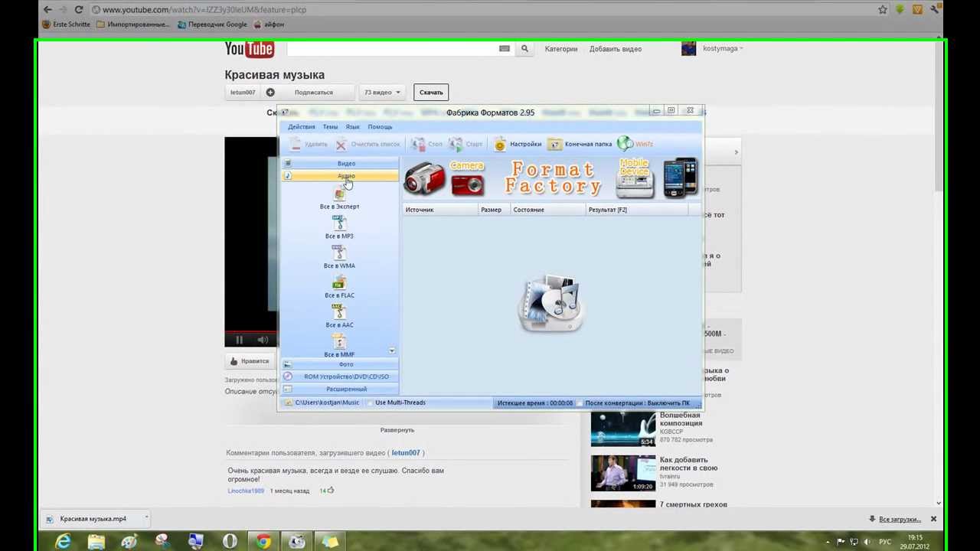Select the Все в AAC converter icon

(339, 312)
